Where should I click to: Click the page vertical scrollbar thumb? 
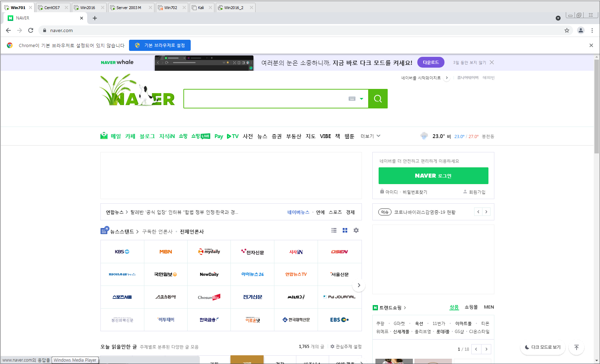(x=597, y=106)
